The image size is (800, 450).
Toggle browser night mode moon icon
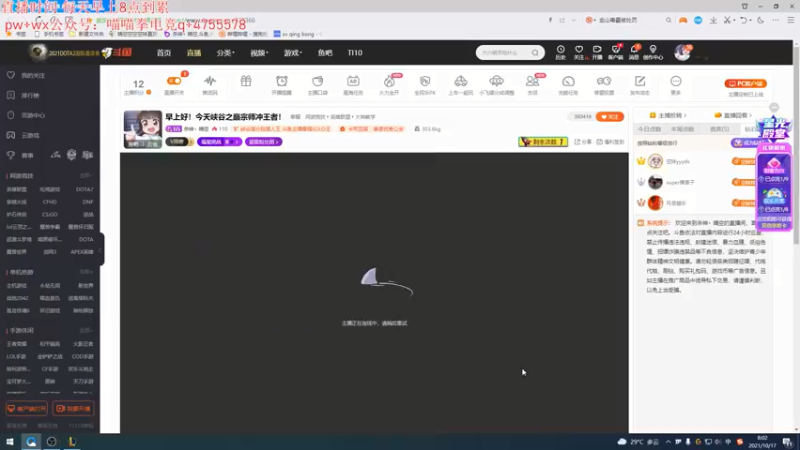coord(761,20)
